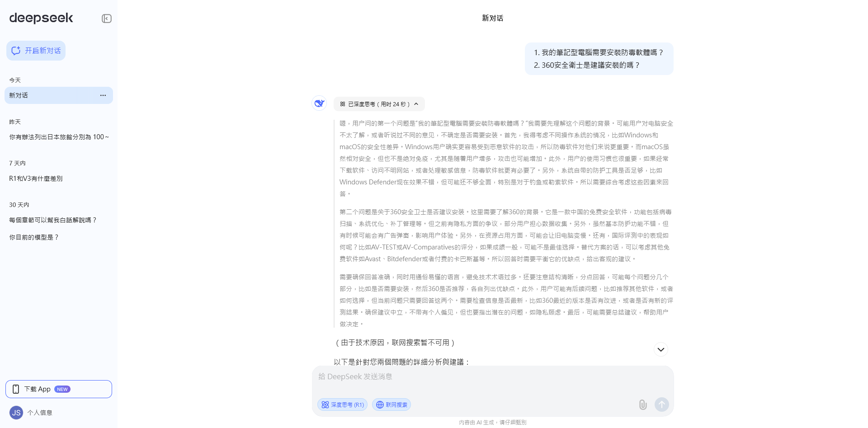Screen dimensions: 868x428
Task: Open the JS profile avatar
Action: tap(16, 413)
